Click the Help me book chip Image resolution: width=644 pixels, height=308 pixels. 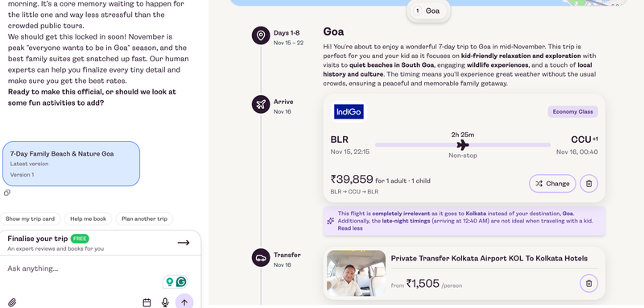coord(88,219)
